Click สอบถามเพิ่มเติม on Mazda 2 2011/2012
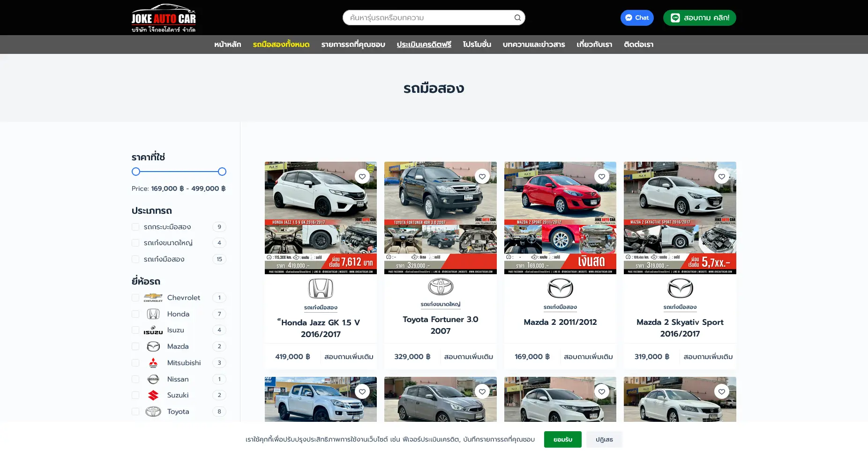 (588, 357)
